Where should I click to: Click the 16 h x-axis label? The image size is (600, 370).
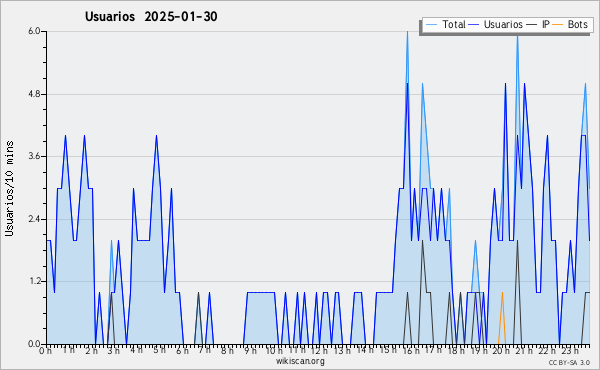pyautogui.click(x=411, y=351)
